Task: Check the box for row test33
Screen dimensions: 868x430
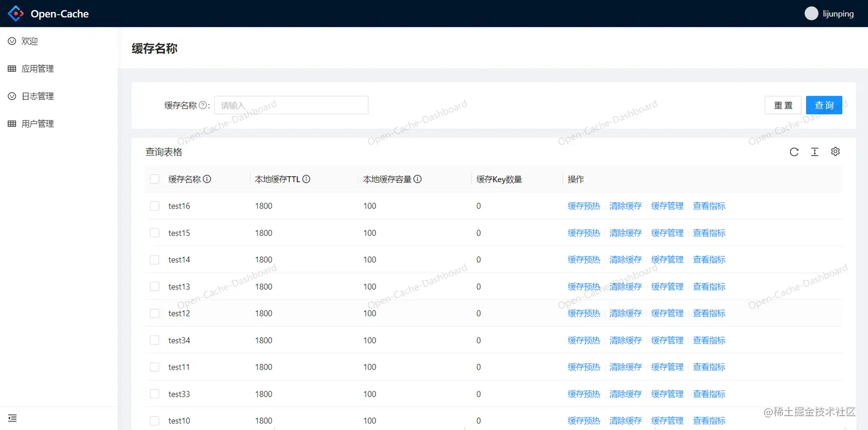Action: click(154, 394)
